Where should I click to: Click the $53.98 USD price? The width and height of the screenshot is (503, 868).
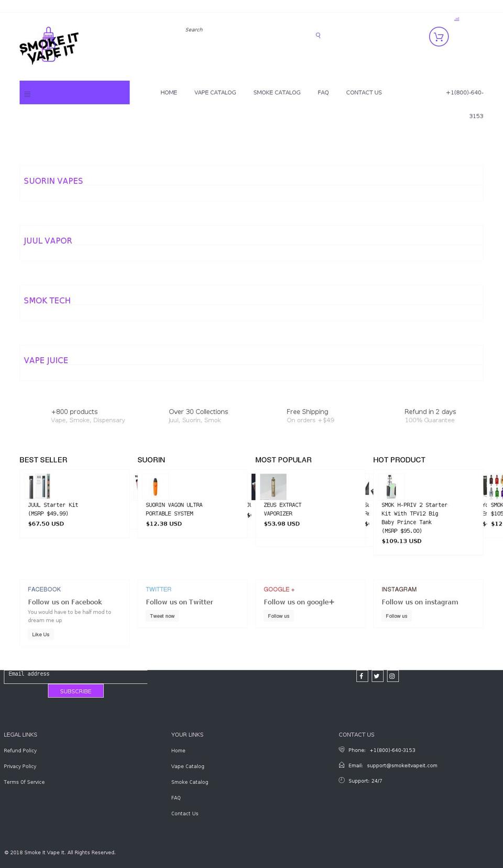coord(282,523)
